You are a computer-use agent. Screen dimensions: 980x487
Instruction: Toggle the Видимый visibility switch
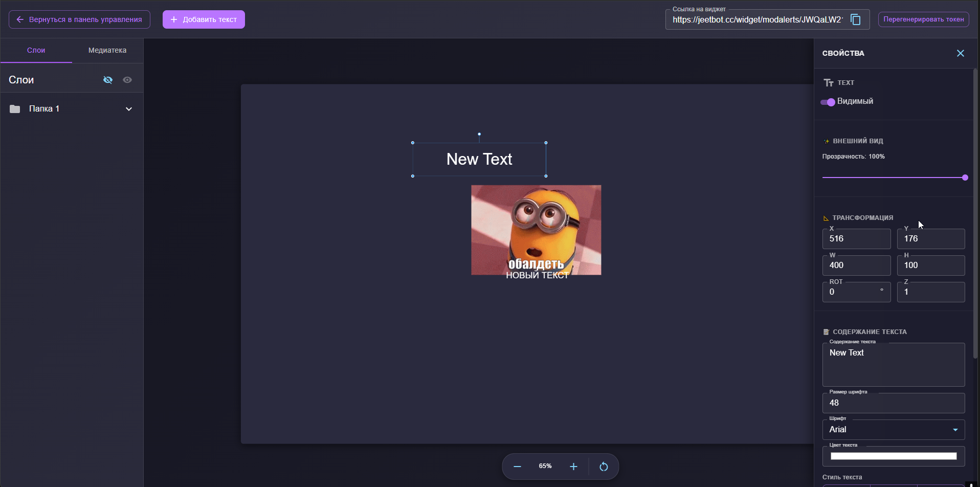[x=828, y=102]
